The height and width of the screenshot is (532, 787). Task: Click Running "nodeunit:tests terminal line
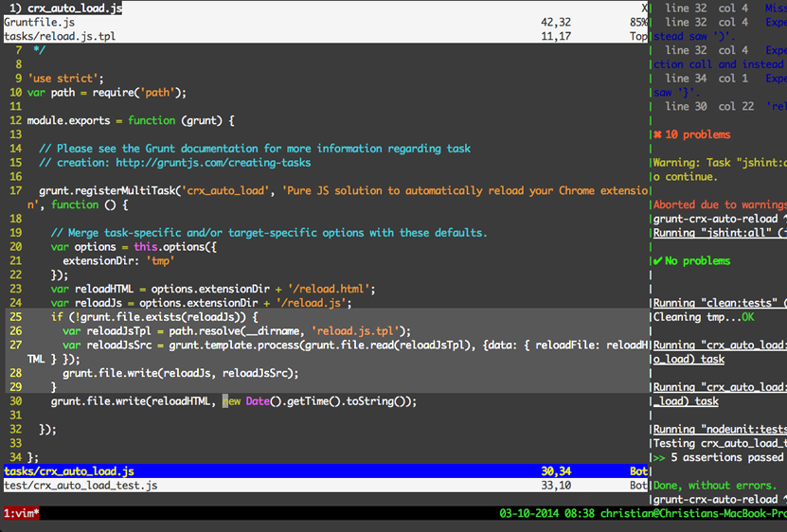pyautogui.click(x=720, y=429)
